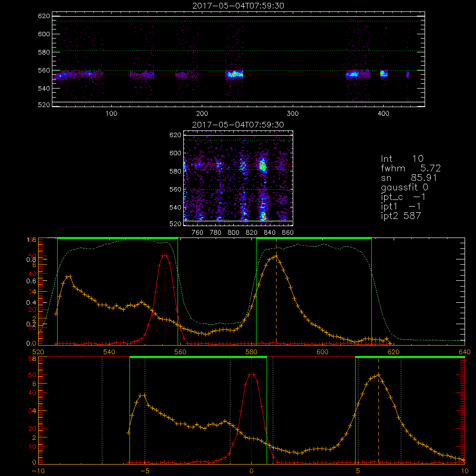Screen dimensions: 476x476
Task: Click x-axis label 760 on middle image
Action: 198,233
